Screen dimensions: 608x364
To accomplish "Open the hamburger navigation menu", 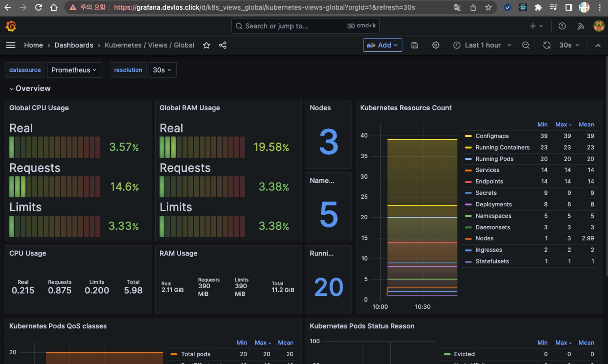I will 11,45.
